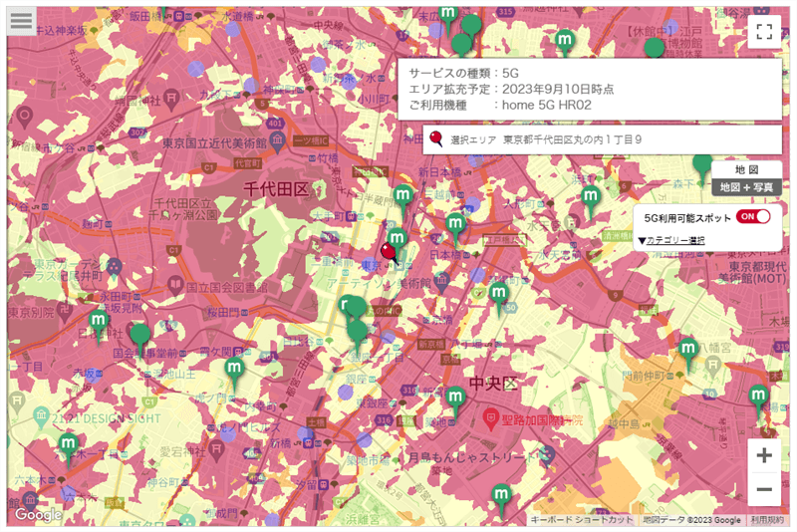This screenshot has height=532, width=797.
Task: Click green m spot marker near 大手町
Action: [x=403, y=198]
